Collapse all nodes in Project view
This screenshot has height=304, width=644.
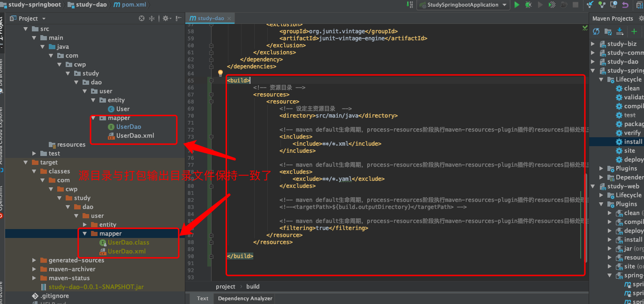(x=152, y=18)
